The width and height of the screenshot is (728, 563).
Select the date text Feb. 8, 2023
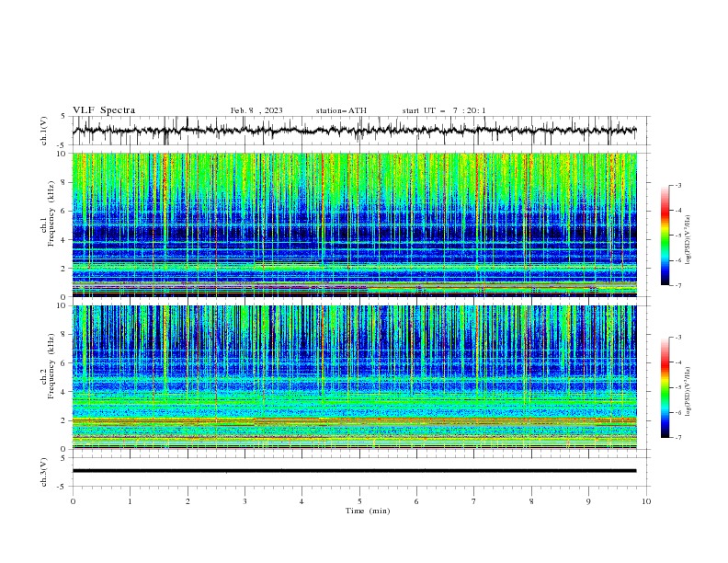256,110
